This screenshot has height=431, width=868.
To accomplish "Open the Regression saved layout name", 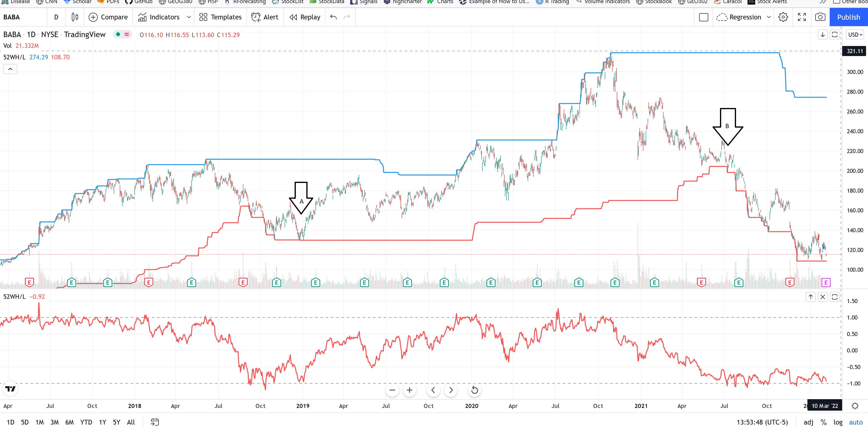I will pyautogui.click(x=739, y=17).
